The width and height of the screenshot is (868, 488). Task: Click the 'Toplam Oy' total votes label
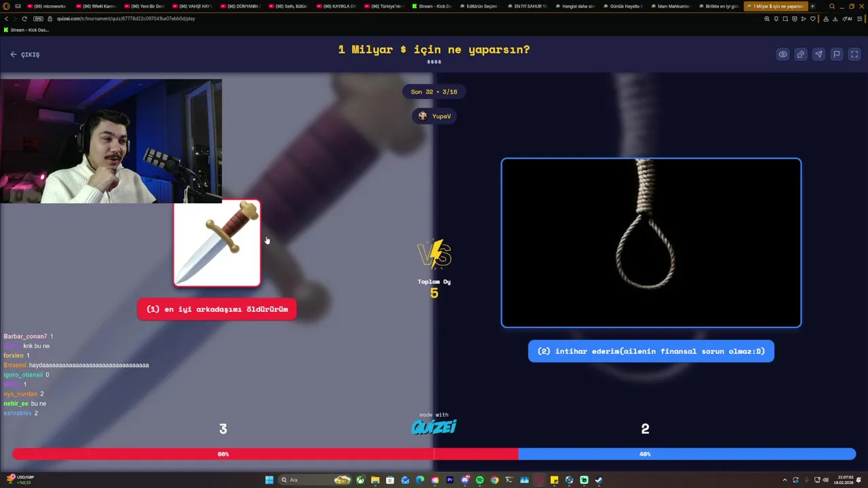coord(434,282)
